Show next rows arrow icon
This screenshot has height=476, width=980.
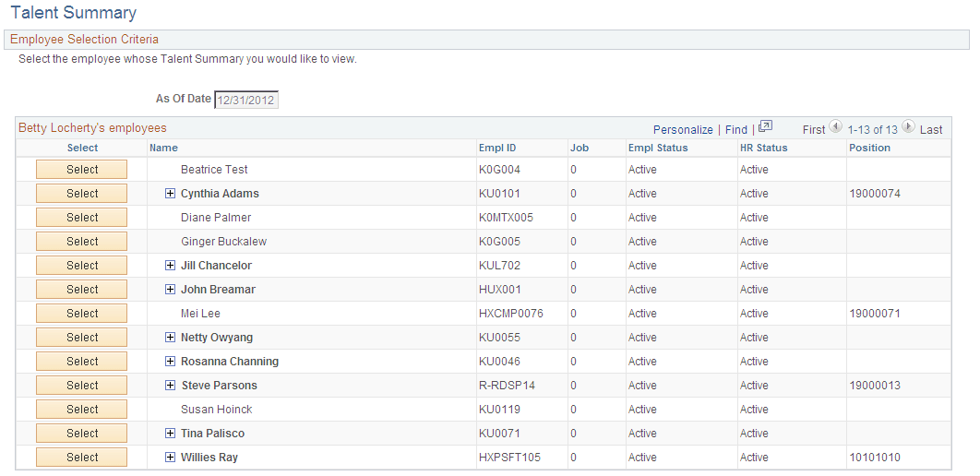point(909,126)
